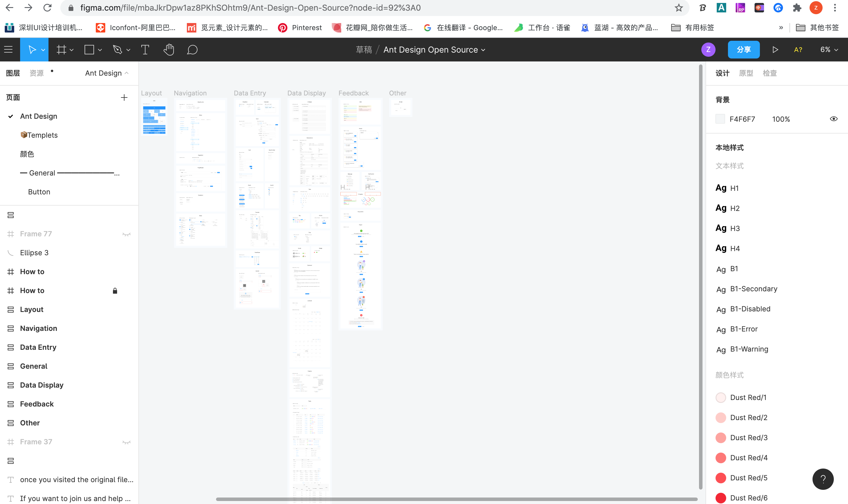Image resolution: width=848 pixels, height=504 pixels.
Task: Select the Hand tool in toolbar
Action: (168, 50)
